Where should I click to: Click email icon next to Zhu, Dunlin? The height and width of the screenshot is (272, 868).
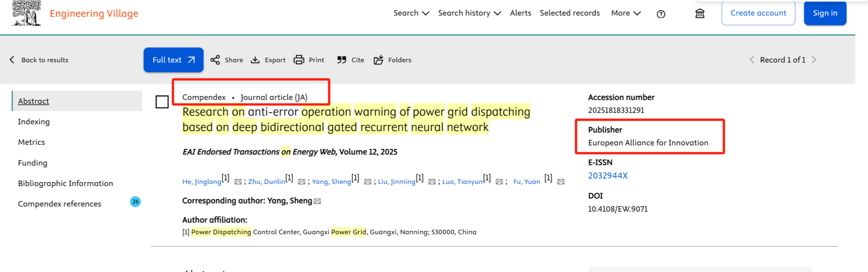tap(302, 182)
